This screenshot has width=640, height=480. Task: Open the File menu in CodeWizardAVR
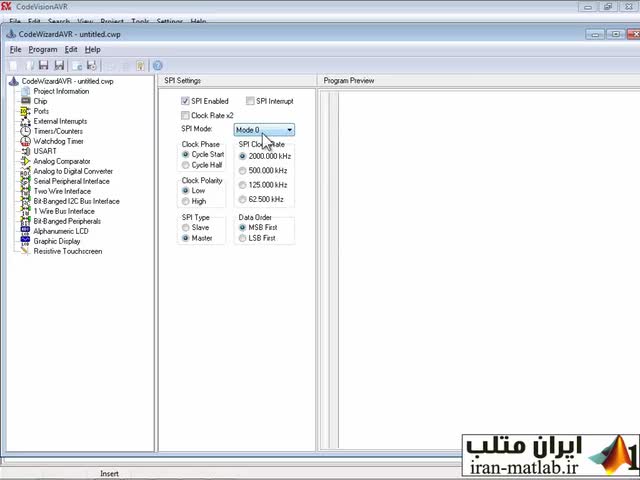tap(16, 49)
